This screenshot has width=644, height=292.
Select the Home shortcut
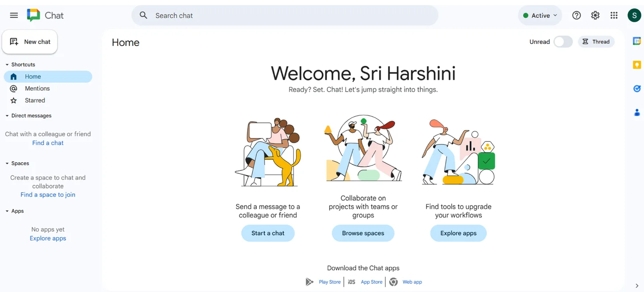(32, 76)
